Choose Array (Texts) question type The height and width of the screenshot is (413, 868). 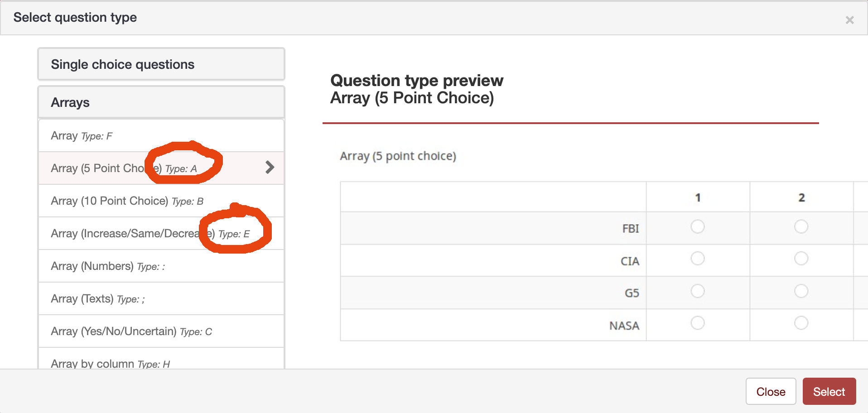click(x=161, y=299)
